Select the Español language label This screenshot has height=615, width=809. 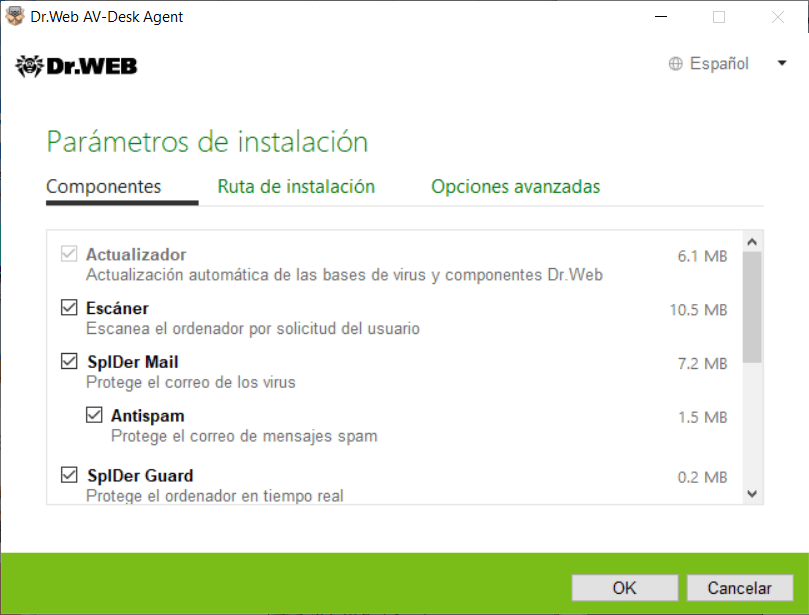pyautogui.click(x=719, y=63)
